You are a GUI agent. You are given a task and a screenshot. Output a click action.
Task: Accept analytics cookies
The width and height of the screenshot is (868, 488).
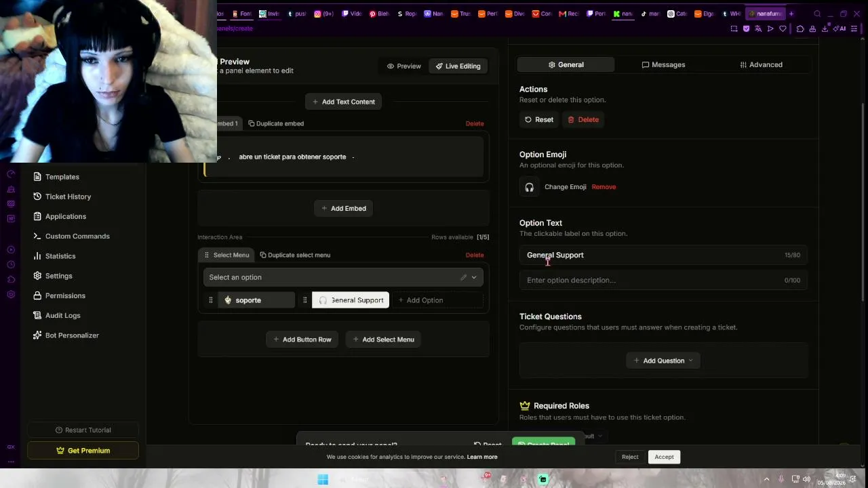pyautogui.click(x=664, y=457)
